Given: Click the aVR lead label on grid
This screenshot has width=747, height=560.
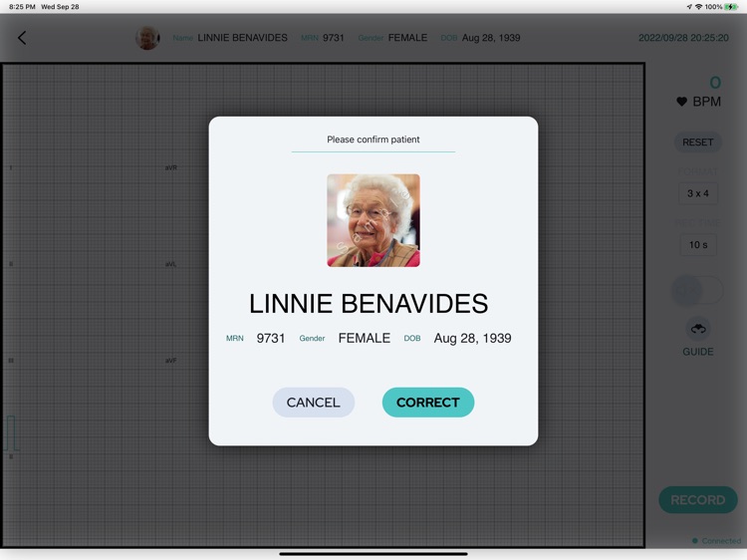Looking at the screenshot, I should tap(171, 167).
